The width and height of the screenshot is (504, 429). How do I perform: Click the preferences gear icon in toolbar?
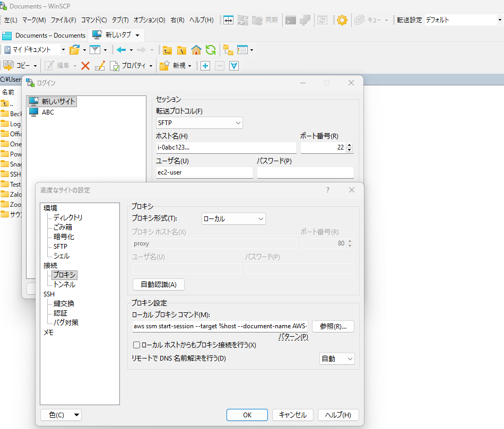coord(342,20)
